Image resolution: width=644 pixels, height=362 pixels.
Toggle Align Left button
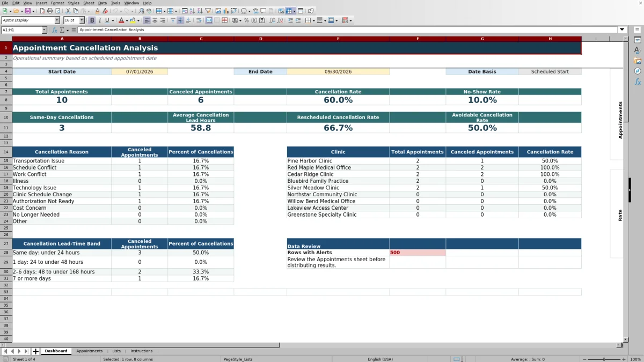point(147,20)
